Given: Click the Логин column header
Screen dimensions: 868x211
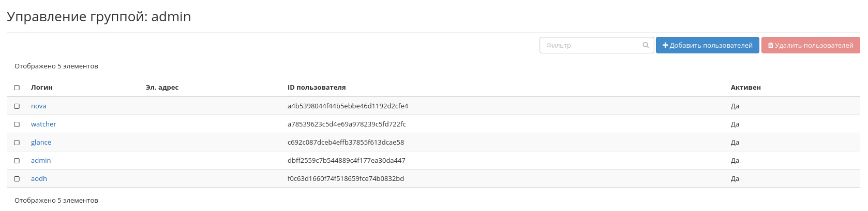Looking at the screenshot, I should click(42, 88).
